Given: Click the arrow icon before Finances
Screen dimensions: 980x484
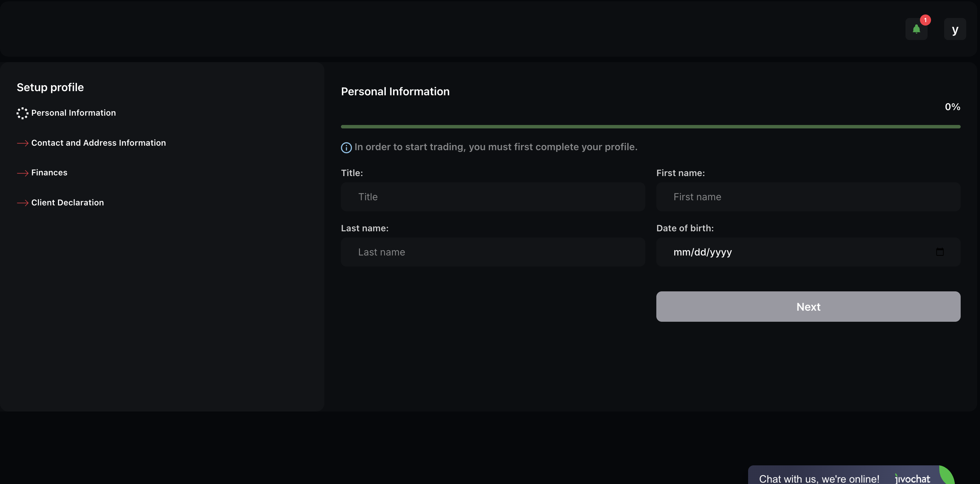Looking at the screenshot, I should (x=23, y=173).
